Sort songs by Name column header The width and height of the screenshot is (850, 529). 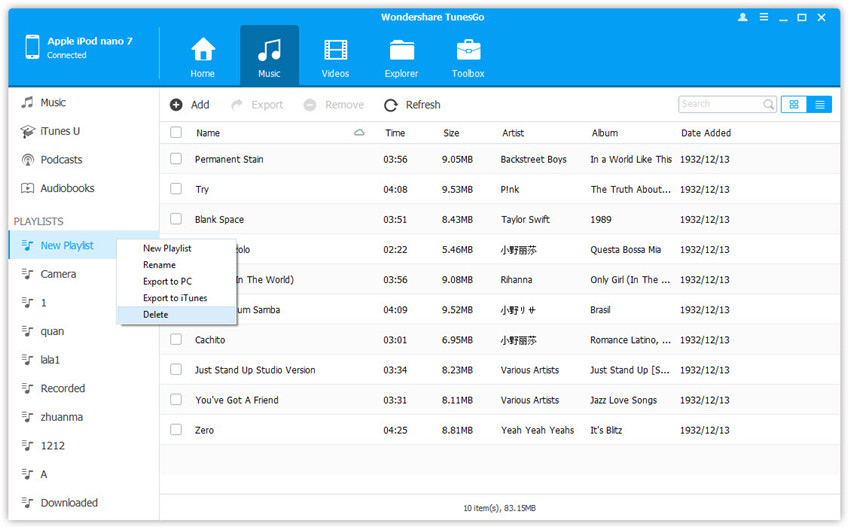(208, 133)
